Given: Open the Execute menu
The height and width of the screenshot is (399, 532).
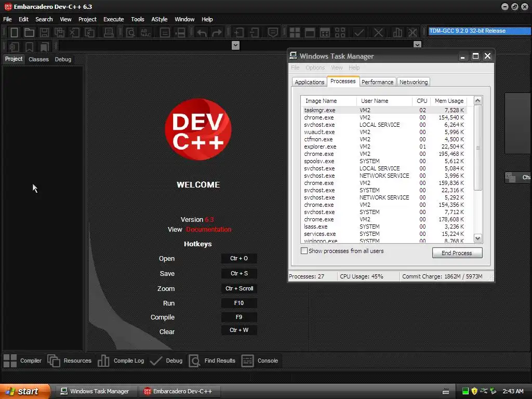Looking at the screenshot, I should click(x=114, y=19).
